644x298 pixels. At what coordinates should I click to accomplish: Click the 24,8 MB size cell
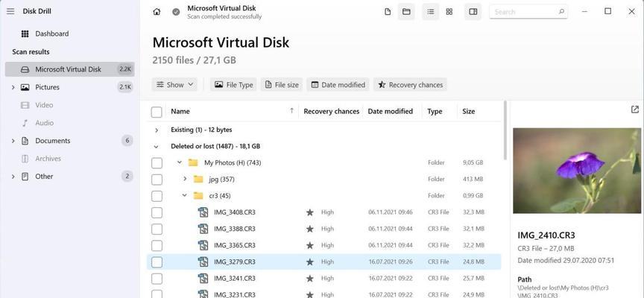473,261
